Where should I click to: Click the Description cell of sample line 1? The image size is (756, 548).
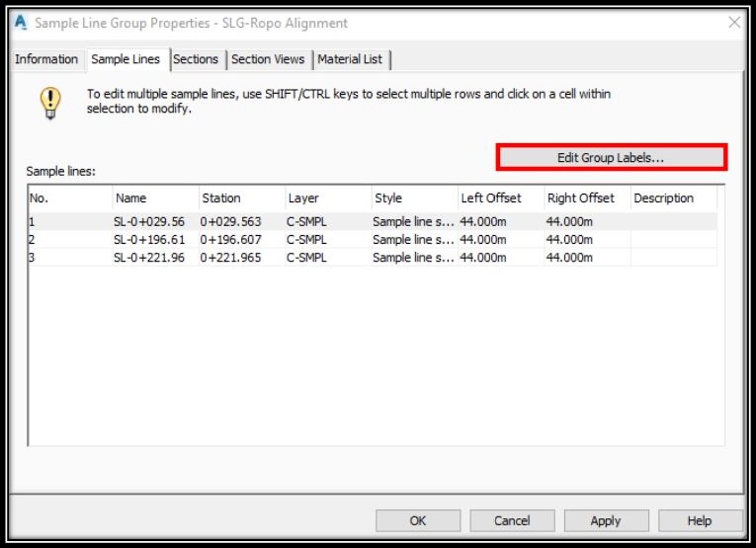pyautogui.click(x=674, y=221)
